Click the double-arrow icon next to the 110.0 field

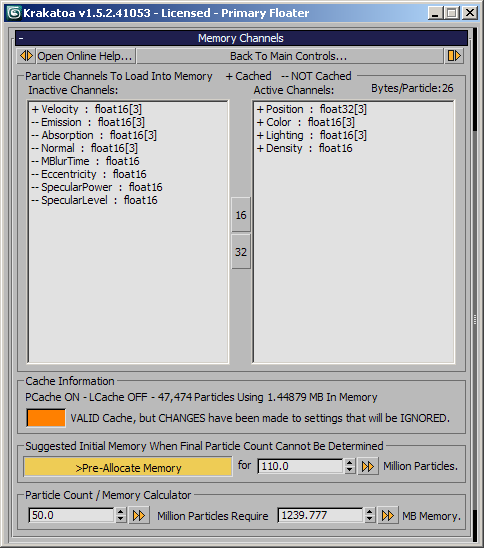(368, 467)
